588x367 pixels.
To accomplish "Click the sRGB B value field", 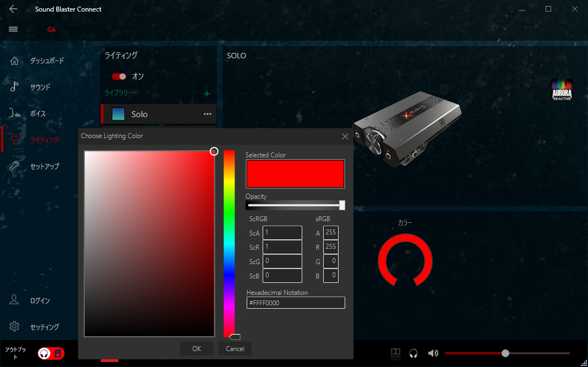I will click(x=331, y=276).
